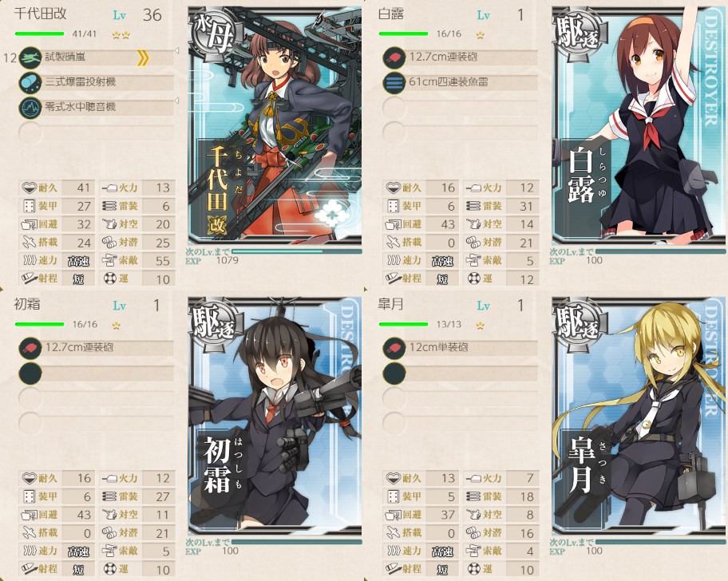Click the seaplane icon beside 試製晴嵐
Viewport: 728px width, 581px height.
point(30,57)
